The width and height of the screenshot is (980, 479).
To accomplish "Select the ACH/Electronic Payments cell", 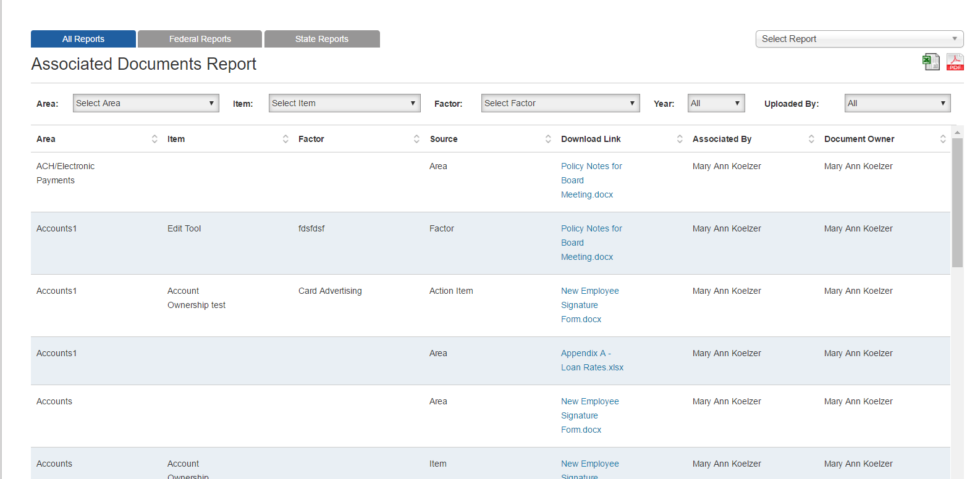I will pos(65,173).
